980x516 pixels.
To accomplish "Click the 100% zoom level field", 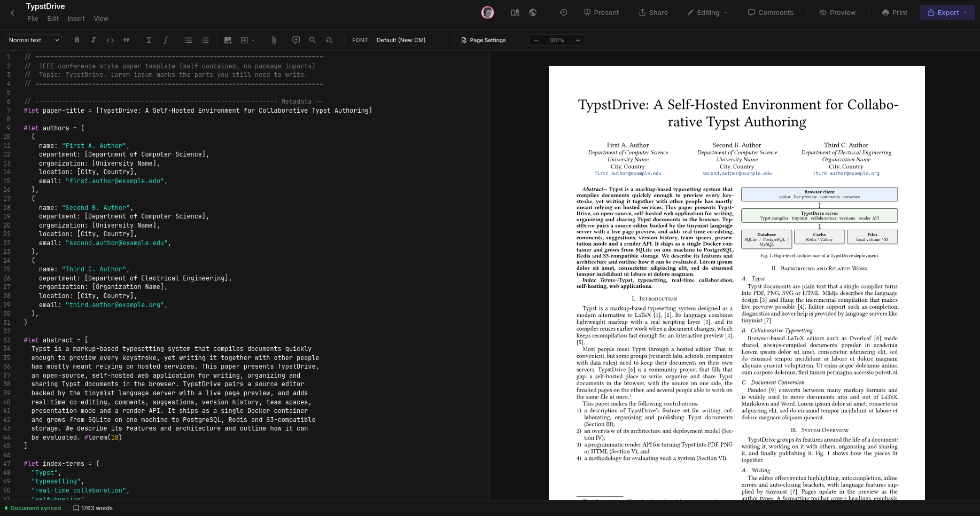I will click(557, 40).
